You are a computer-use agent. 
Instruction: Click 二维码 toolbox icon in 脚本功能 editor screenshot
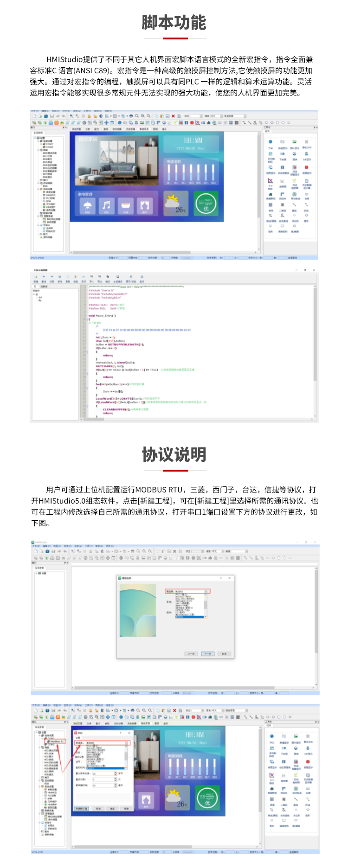282,204
